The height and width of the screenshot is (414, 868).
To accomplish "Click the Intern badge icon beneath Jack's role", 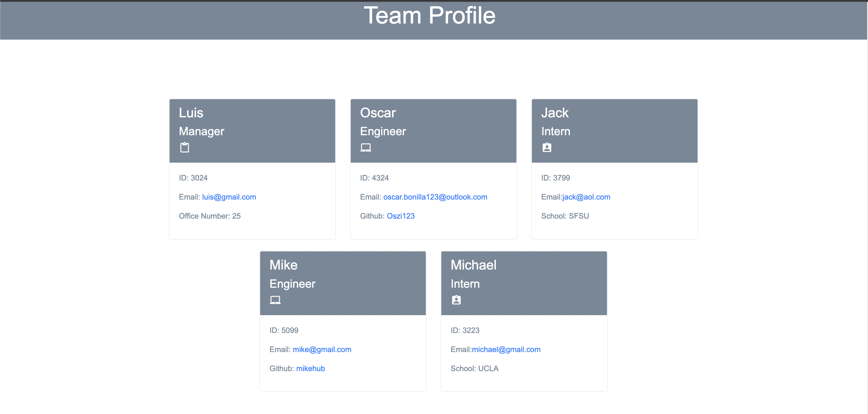I will [546, 147].
